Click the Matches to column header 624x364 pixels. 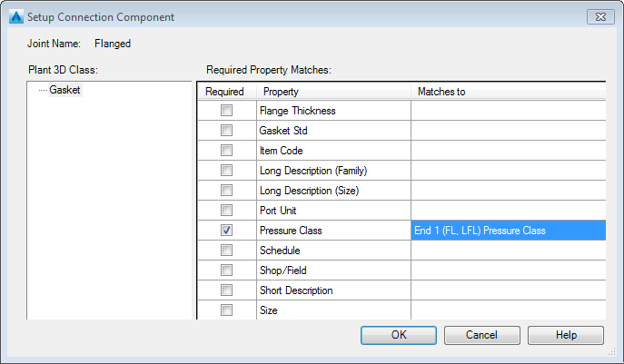(508, 92)
